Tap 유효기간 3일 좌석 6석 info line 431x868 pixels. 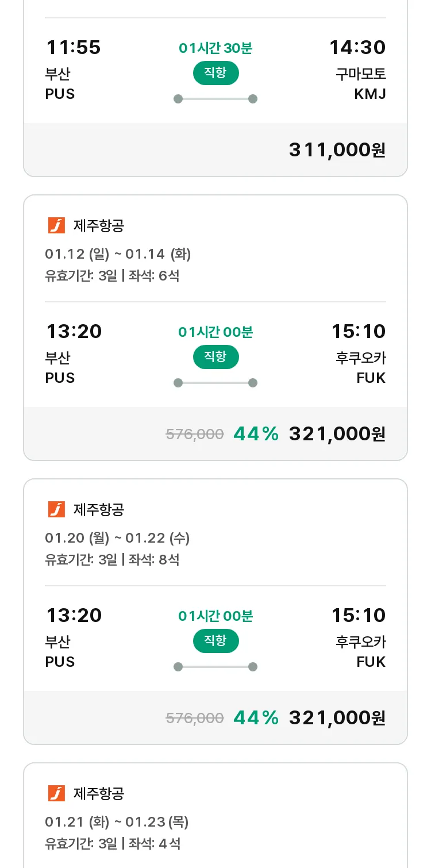click(x=112, y=276)
